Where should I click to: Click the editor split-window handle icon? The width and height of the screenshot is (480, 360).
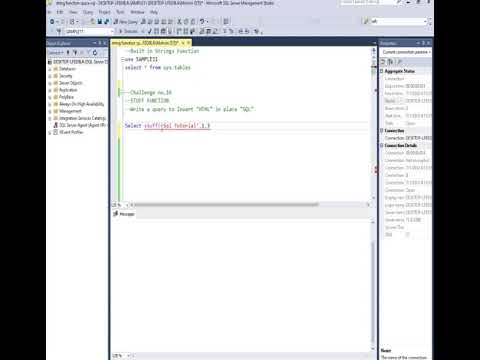(373, 49)
